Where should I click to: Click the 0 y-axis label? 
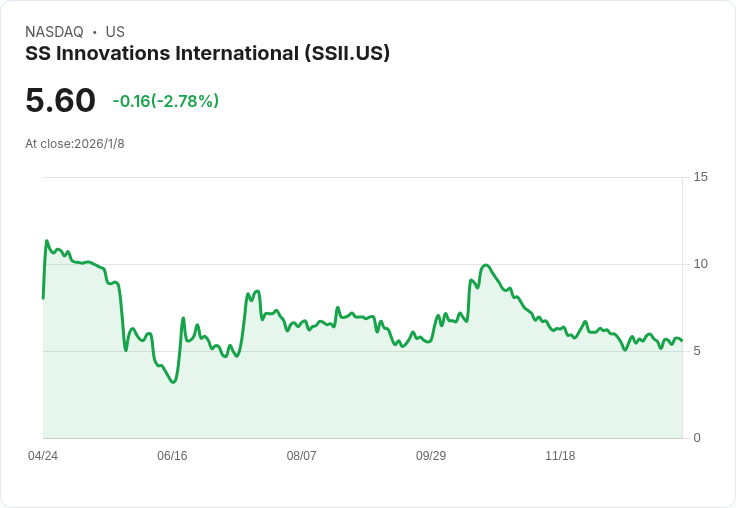(x=697, y=438)
